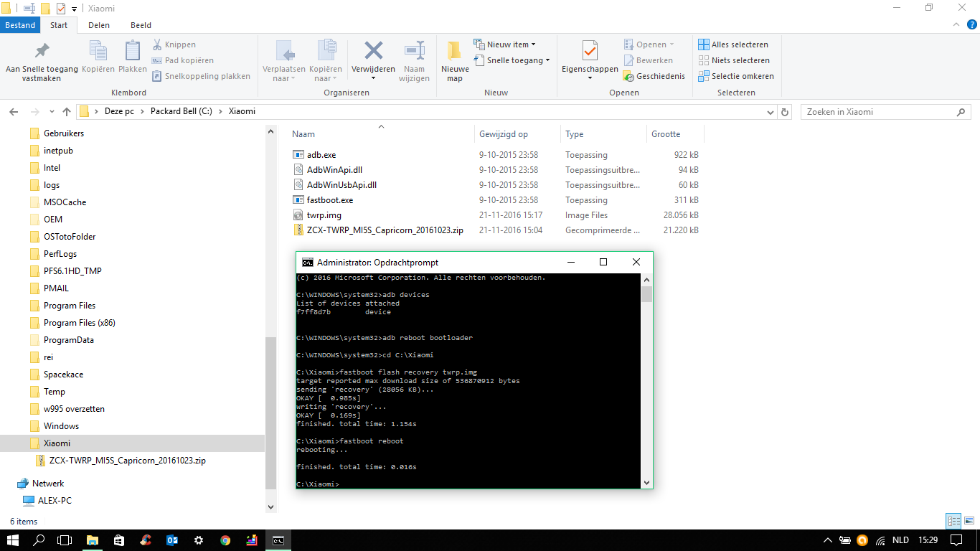Open recent locations dropdown arrow
Image resolution: width=980 pixels, height=551 pixels.
pyautogui.click(x=52, y=112)
